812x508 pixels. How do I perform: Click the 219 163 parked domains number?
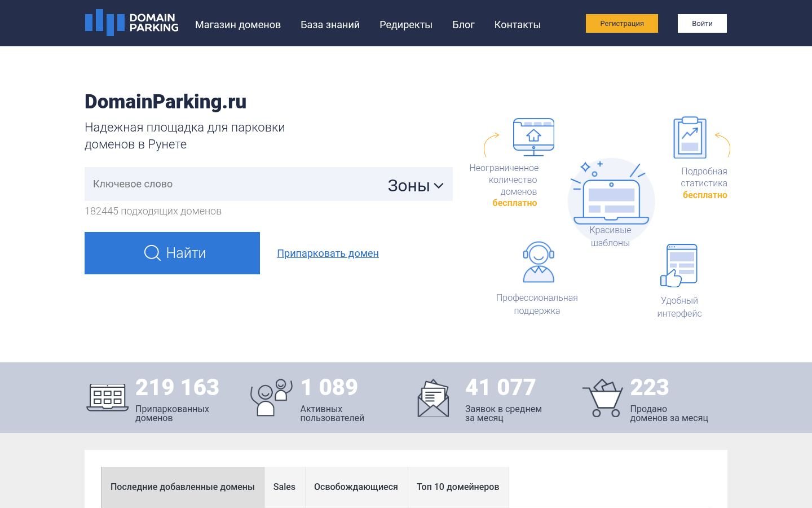(x=177, y=387)
